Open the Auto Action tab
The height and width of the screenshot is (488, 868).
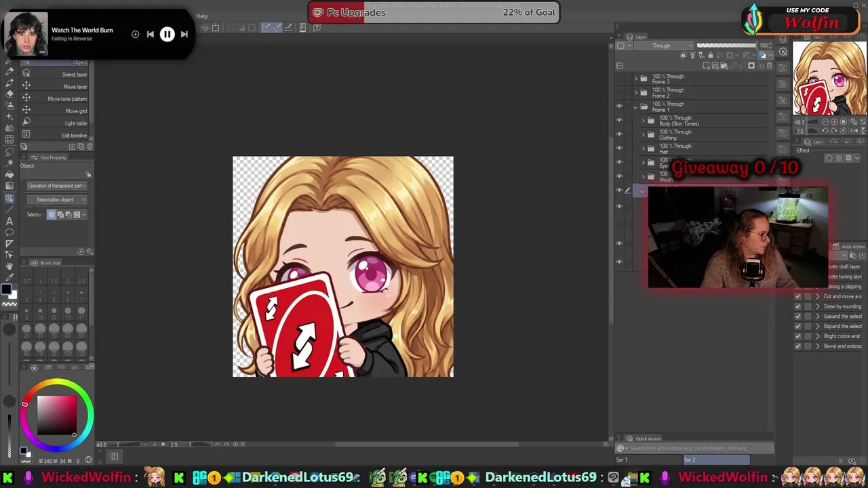pos(849,247)
